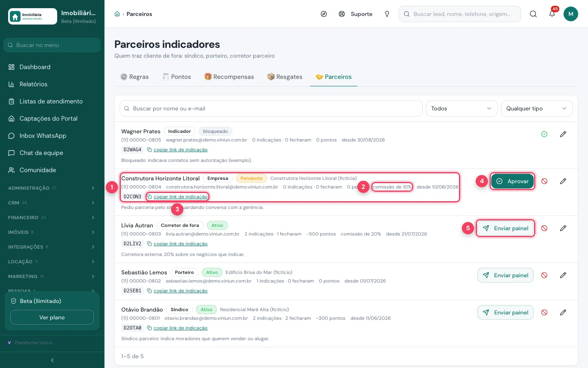Expand the LOCAÇÃO section

pyautogui.click(x=52, y=262)
